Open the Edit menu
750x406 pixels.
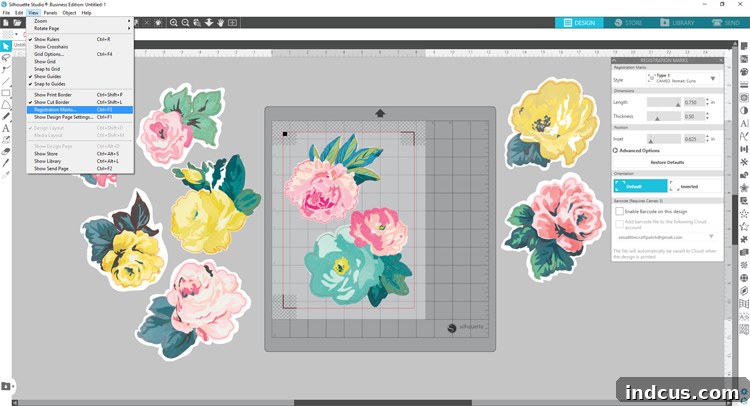pos(19,13)
